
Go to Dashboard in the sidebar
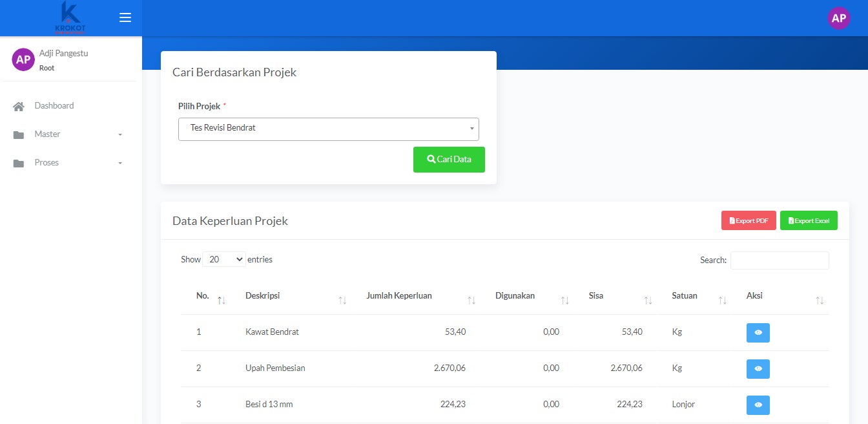[54, 106]
